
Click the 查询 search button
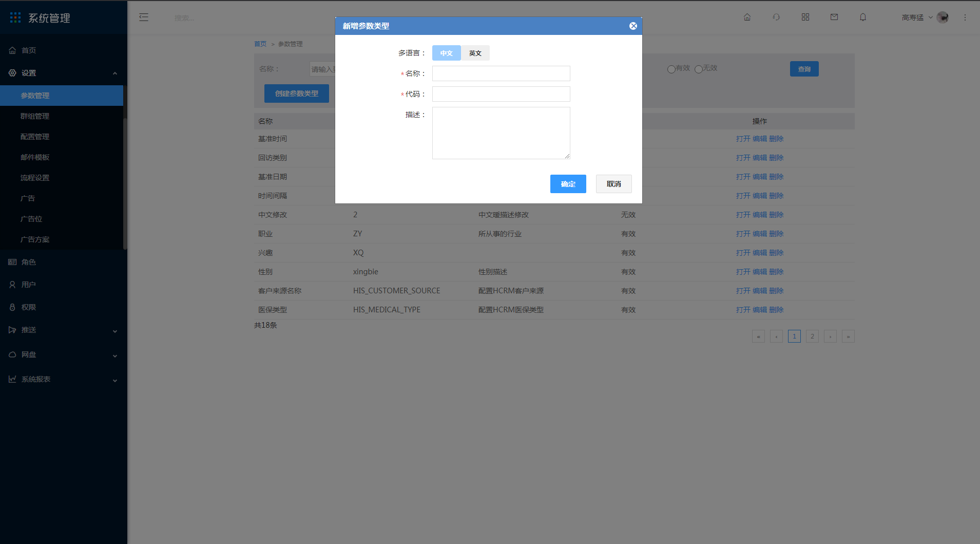[804, 69]
